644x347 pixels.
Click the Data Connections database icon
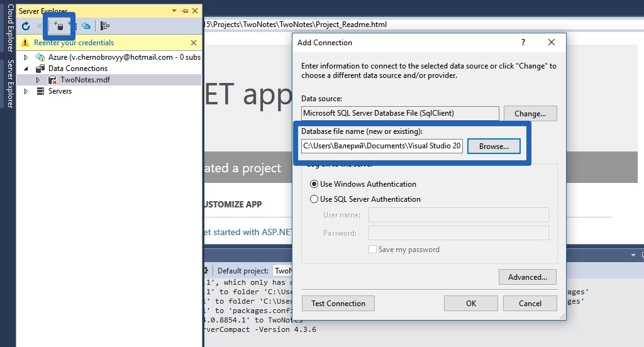pyautogui.click(x=40, y=69)
